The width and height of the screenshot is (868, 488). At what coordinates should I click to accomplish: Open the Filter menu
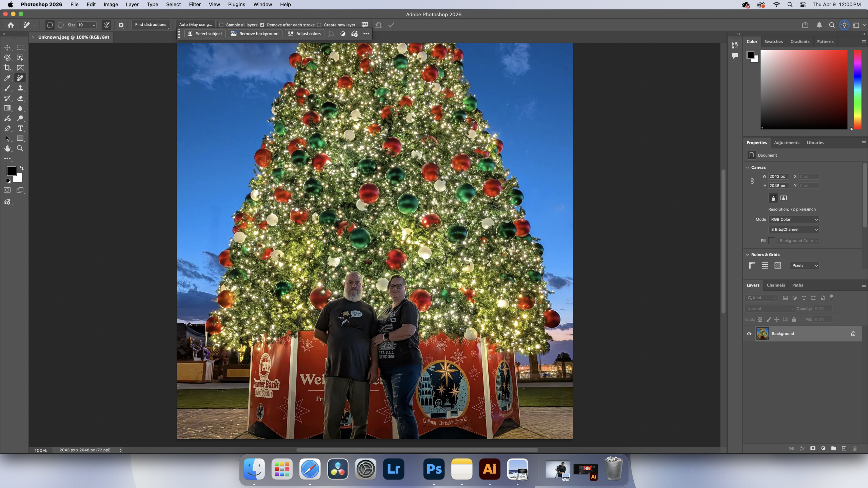(195, 4)
